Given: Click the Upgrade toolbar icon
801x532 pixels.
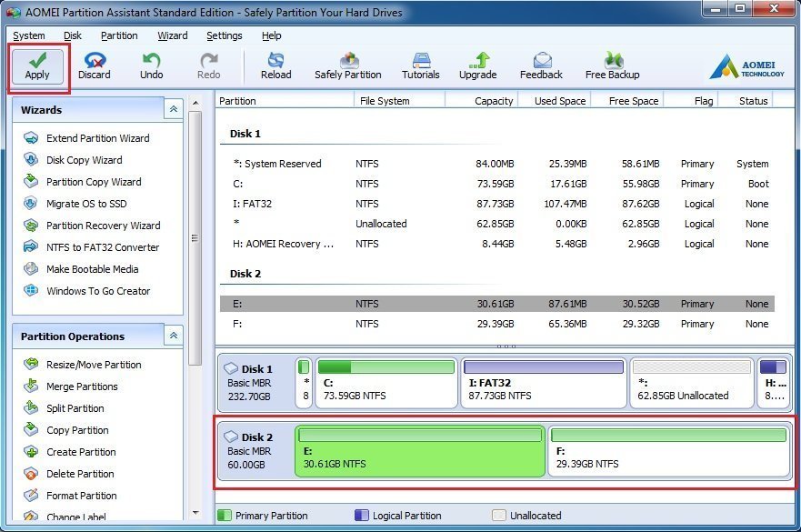Looking at the screenshot, I should coord(477,67).
